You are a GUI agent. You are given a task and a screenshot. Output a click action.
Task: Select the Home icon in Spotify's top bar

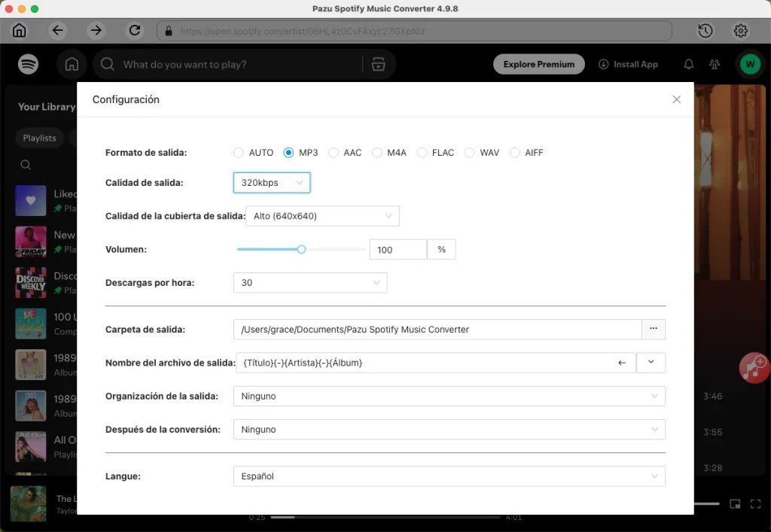click(x=72, y=64)
